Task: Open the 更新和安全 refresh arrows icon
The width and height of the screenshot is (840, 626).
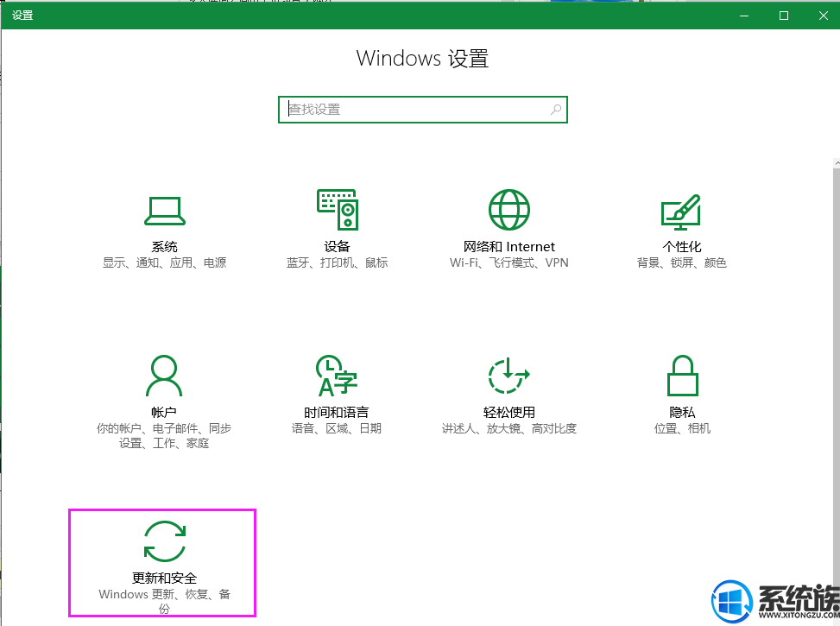Action: click(165, 541)
